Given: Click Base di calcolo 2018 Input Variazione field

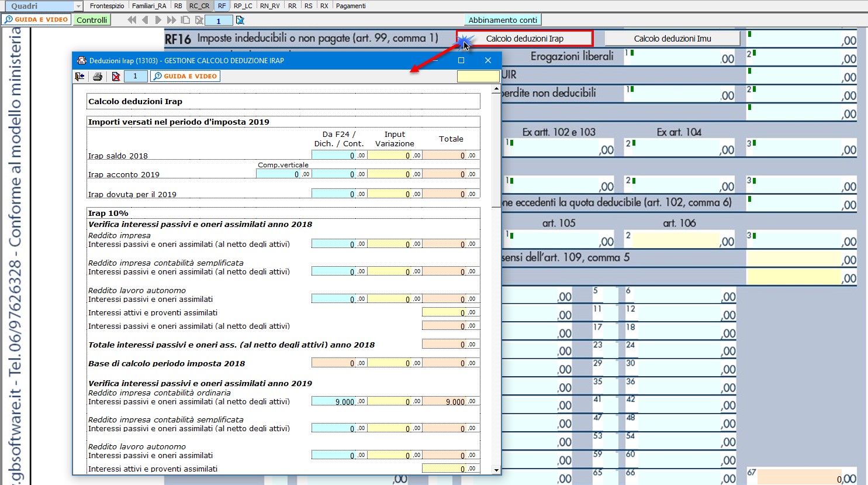Looking at the screenshot, I should (395, 363).
